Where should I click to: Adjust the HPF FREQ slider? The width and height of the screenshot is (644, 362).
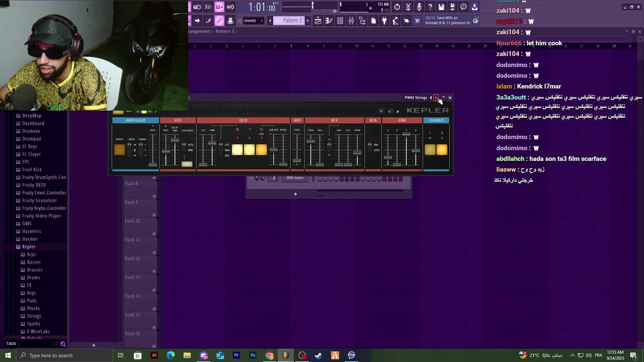click(297, 149)
